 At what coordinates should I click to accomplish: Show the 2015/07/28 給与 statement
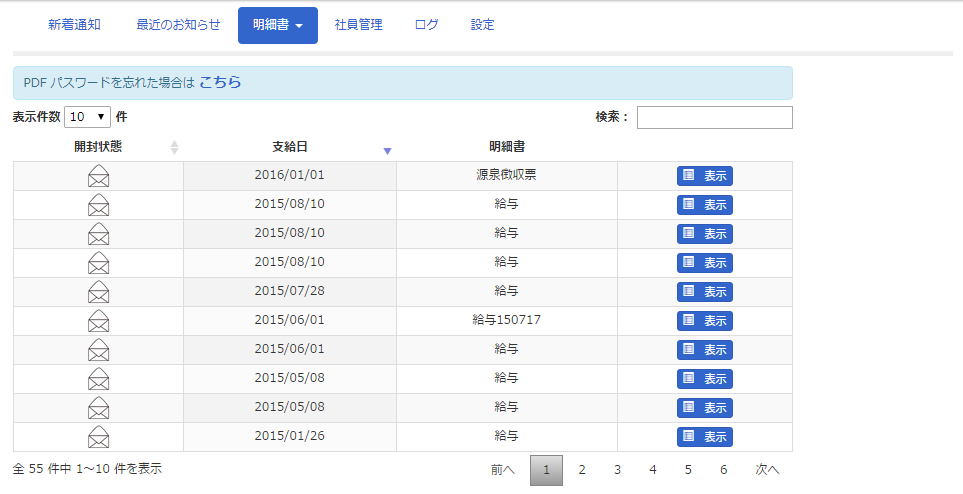click(704, 292)
